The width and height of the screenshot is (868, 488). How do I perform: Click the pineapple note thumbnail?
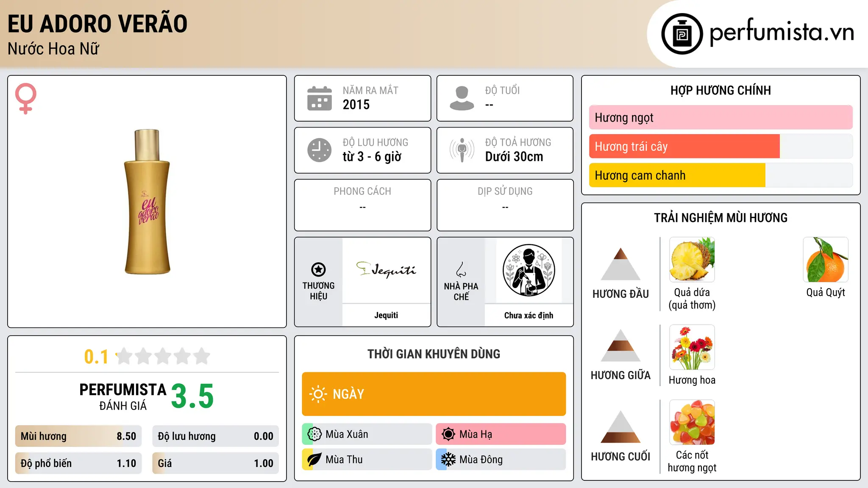(692, 260)
